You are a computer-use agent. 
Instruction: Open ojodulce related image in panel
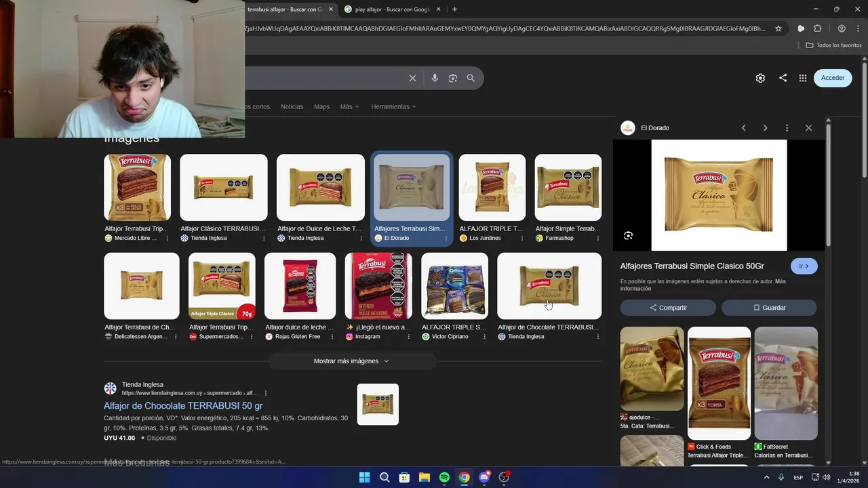pos(652,369)
